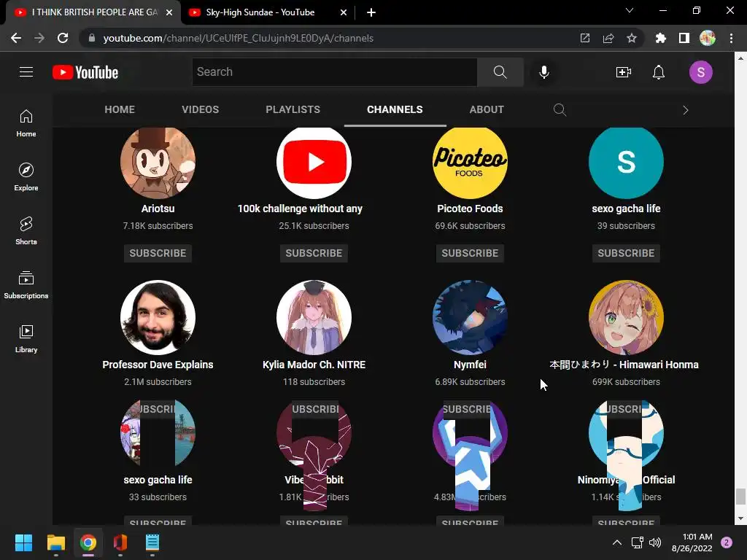Image resolution: width=747 pixels, height=560 pixels.
Task: Open Subscriptions in sidebar
Action: (26, 285)
